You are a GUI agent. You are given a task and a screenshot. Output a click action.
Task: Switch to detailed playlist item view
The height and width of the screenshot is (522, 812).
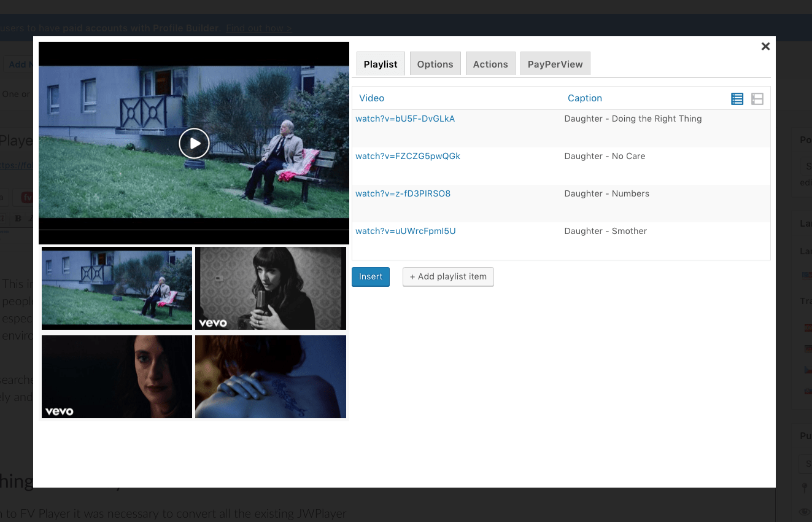click(757, 99)
